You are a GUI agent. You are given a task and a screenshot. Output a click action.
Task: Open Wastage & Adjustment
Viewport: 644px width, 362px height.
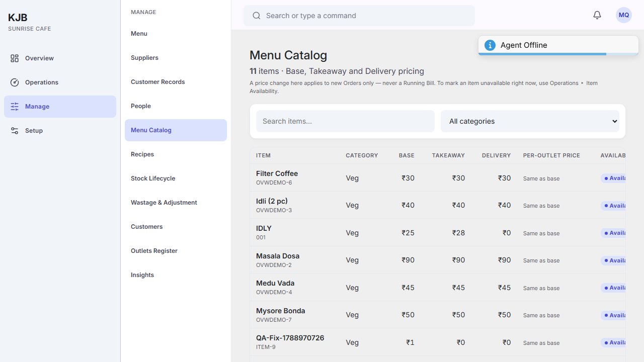pos(176,203)
